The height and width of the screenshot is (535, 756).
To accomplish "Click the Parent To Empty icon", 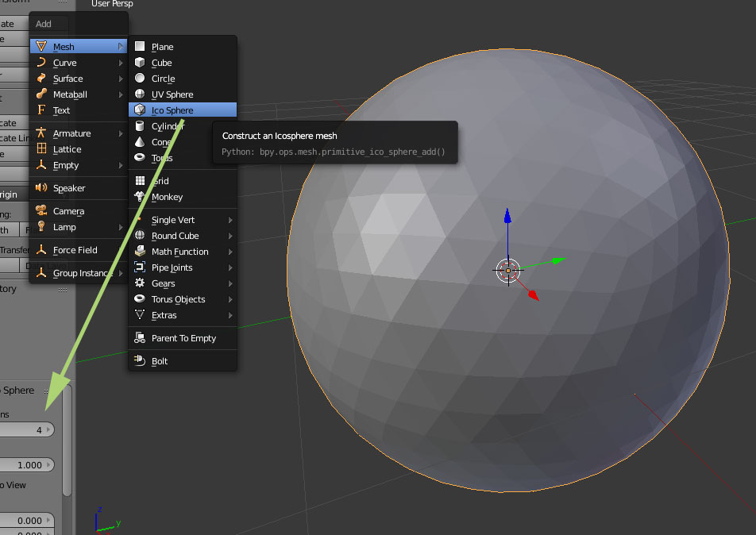I will tap(140, 338).
